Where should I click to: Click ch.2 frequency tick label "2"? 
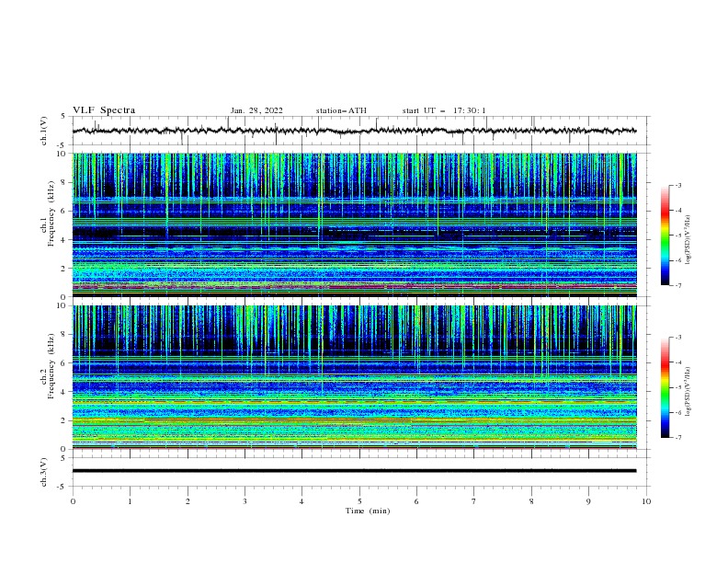[64, 420]
